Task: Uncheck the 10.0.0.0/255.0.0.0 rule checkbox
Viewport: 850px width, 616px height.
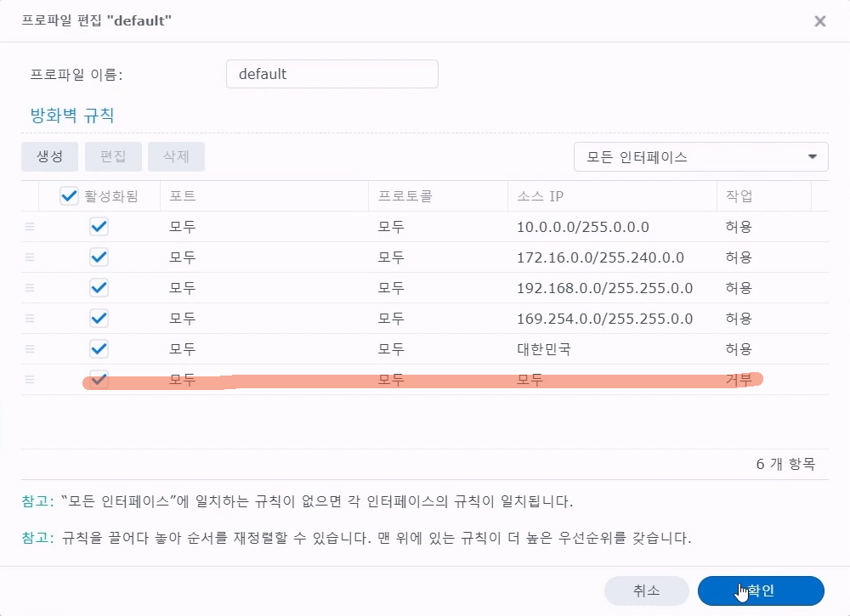Action: point(99,227)
